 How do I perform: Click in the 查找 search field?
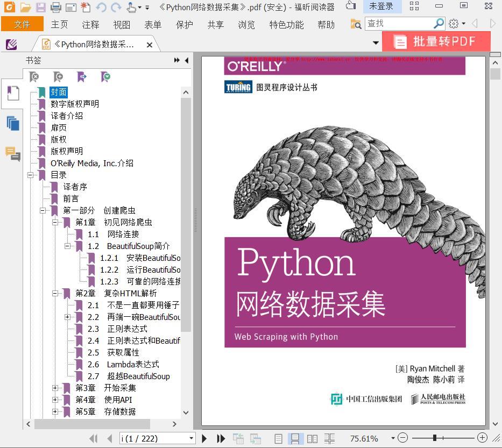pyautogui.click(x=399, y=23)
